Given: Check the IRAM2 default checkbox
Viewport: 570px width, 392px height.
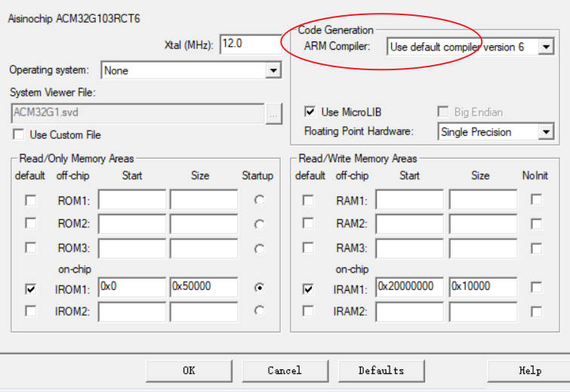Looking at the screenshot, I should [x=308, y=311].
